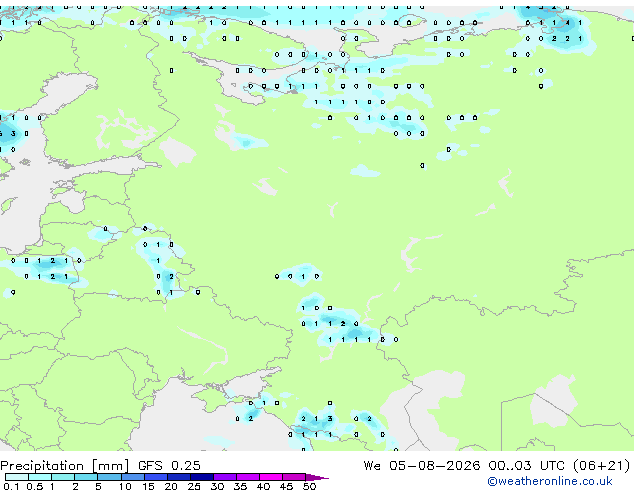Click the legend swatch between 5 and 10
This screenshot has width=634, height=490.
coord(110,477)
